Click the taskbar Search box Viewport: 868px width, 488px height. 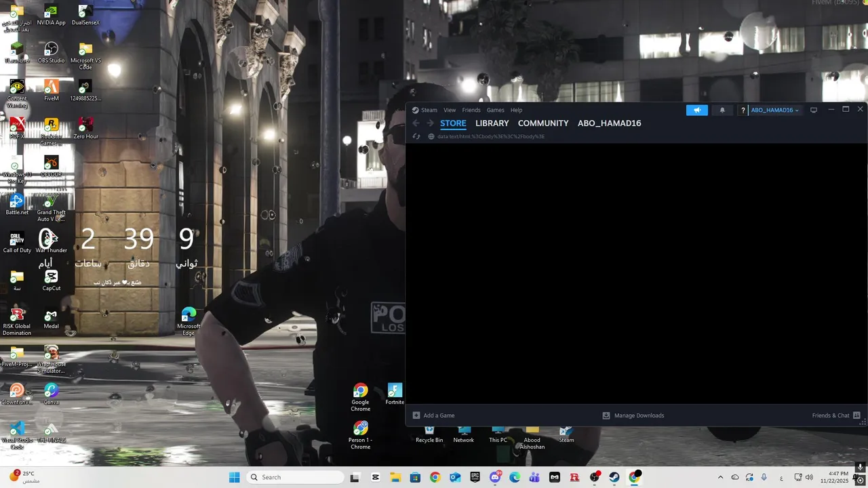click(296, 477)
